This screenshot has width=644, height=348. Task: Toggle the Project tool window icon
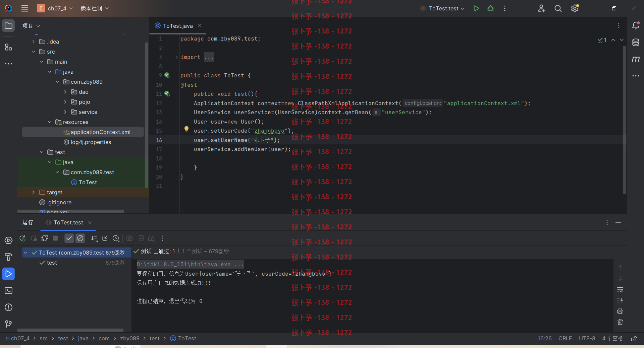pyautogui.click(x=8, y=26)
